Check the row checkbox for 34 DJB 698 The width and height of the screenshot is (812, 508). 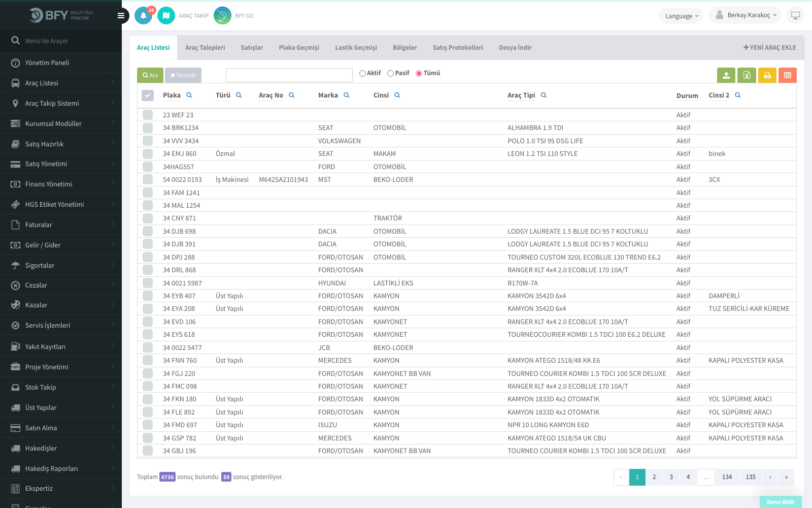point(148,231)
